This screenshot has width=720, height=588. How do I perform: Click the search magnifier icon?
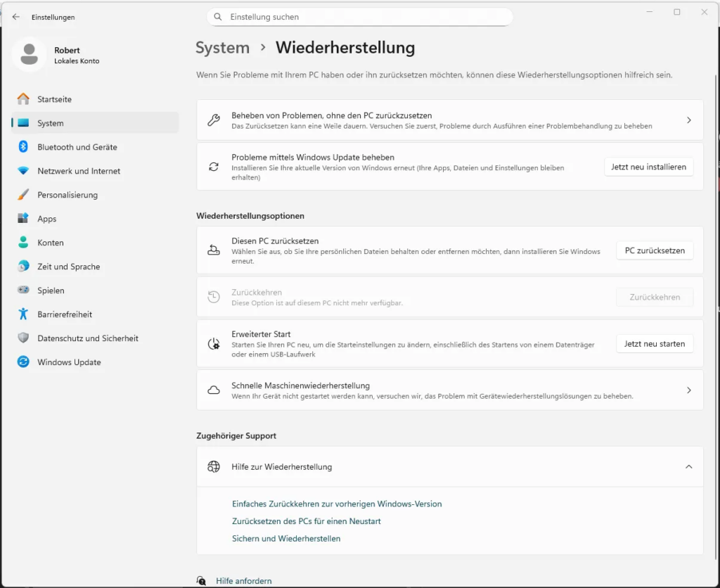coord(219,17)
